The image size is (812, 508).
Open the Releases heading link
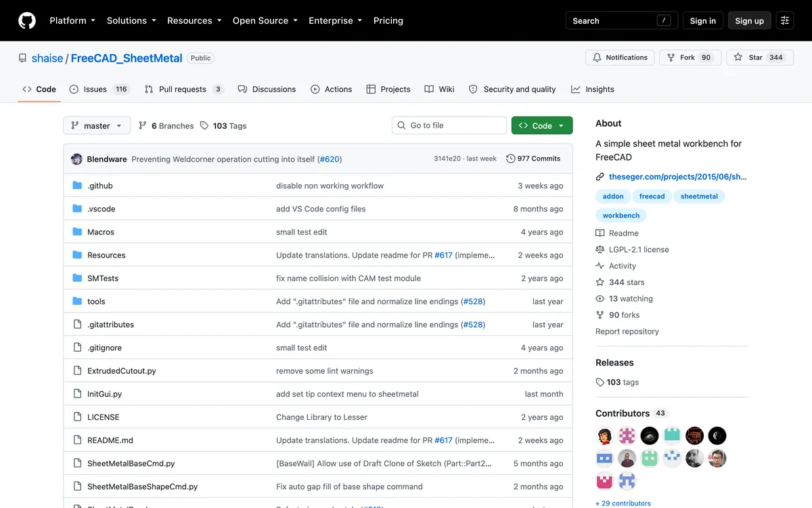614,362
